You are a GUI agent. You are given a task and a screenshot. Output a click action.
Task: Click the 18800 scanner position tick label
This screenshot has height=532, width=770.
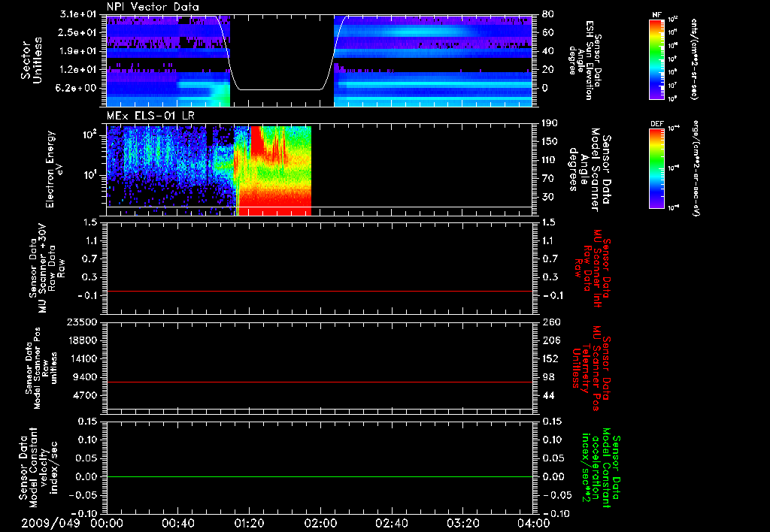82,340
